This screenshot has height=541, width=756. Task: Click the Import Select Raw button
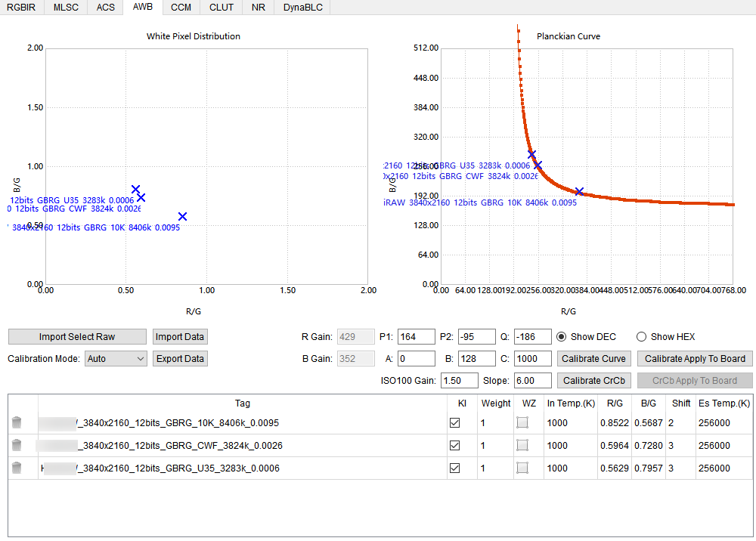(x=77, y=337)
